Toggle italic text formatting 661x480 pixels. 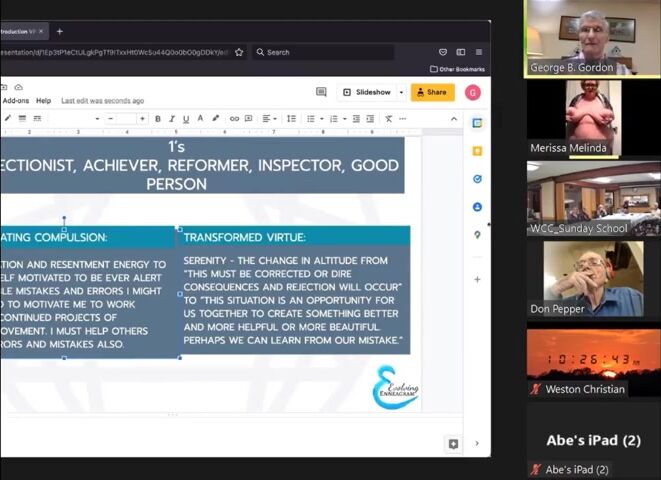172,119
